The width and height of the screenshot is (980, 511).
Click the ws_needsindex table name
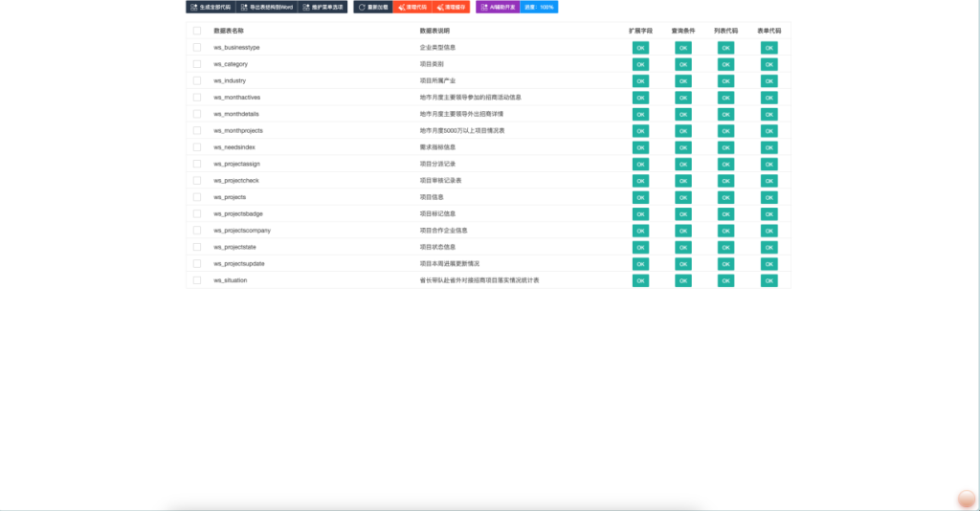[x=234, y=147]
